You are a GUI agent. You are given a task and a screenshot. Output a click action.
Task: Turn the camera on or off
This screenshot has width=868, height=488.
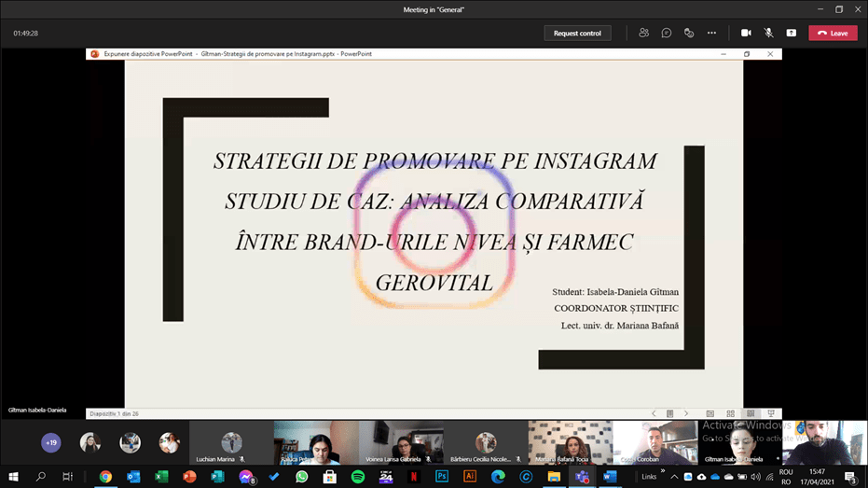tap(746, 33)
